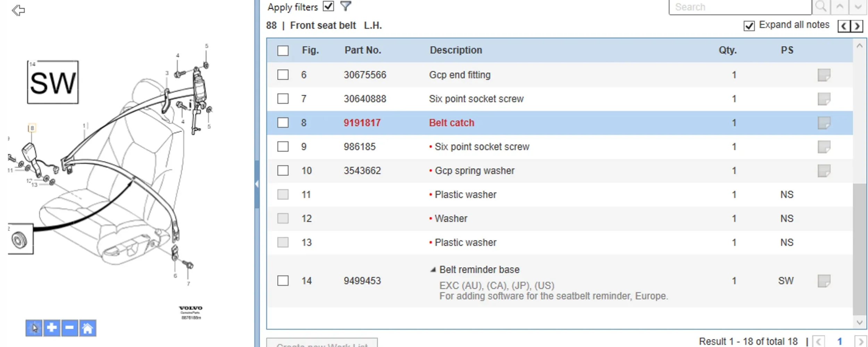Open the filter funnel icon
This screenshot has height=347, width=868.
(x=345, y=6)
